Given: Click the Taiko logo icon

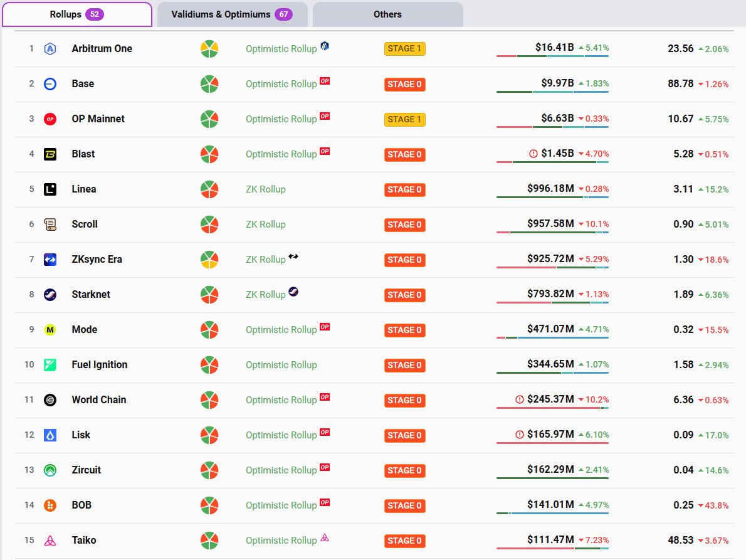Looking at the screenshot, I should point(50,541).
